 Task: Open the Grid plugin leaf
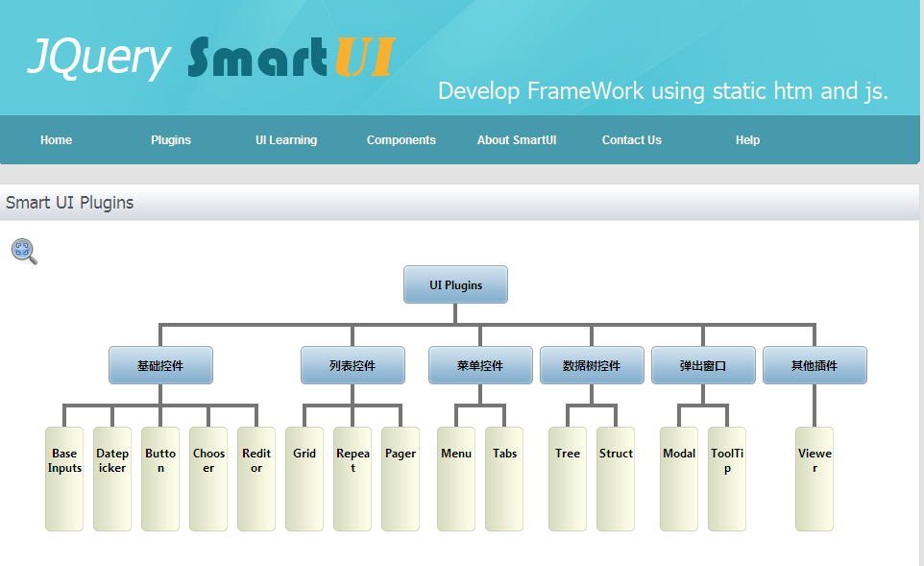[x=304, y=480]
